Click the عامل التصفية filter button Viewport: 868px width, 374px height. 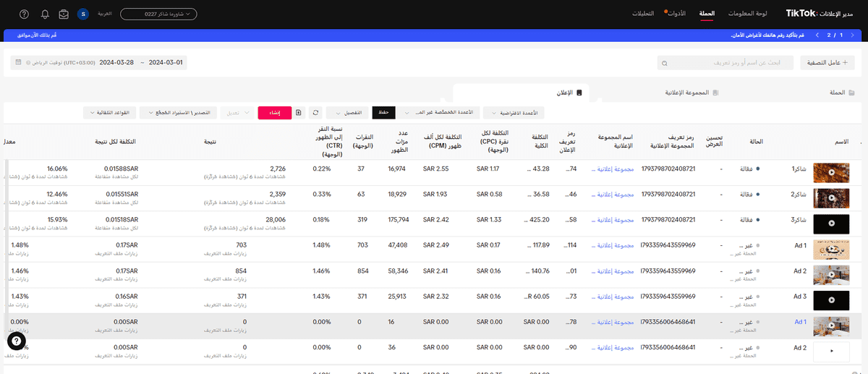[822, 63]
